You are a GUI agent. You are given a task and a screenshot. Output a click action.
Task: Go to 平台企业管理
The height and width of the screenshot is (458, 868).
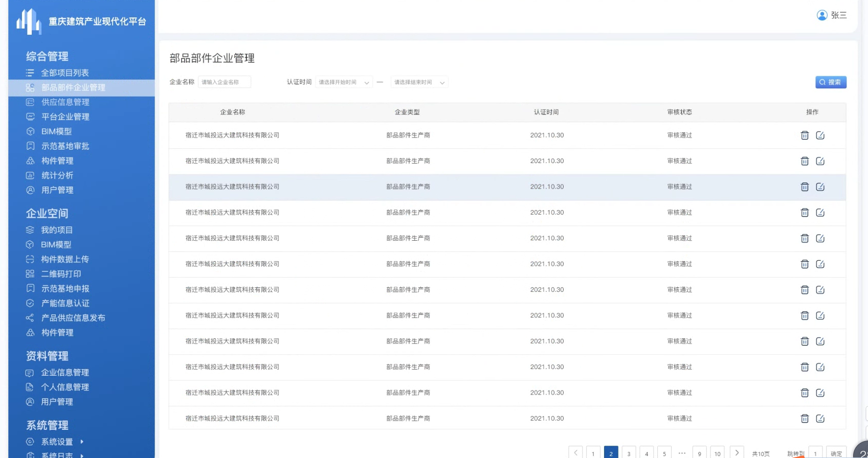(65, 117)
